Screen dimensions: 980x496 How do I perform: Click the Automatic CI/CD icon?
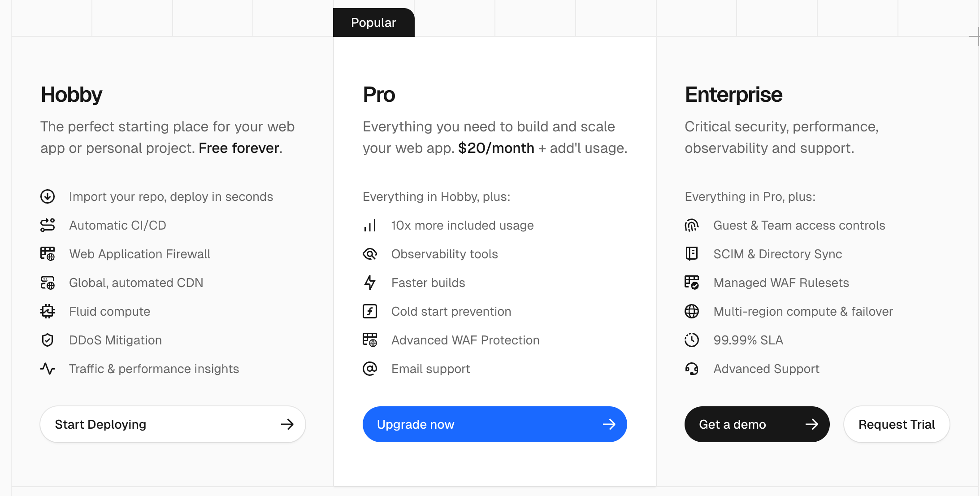coord(48,225)
